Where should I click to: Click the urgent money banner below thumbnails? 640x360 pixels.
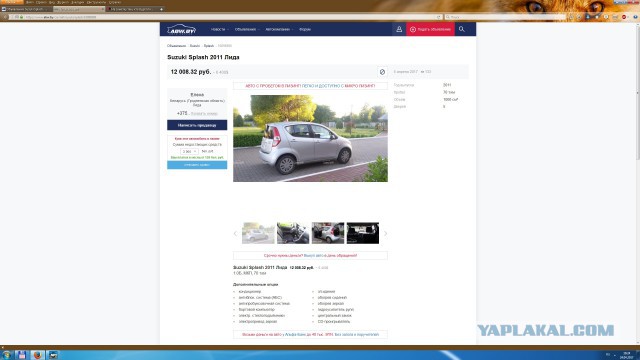(x=310, y=256)
